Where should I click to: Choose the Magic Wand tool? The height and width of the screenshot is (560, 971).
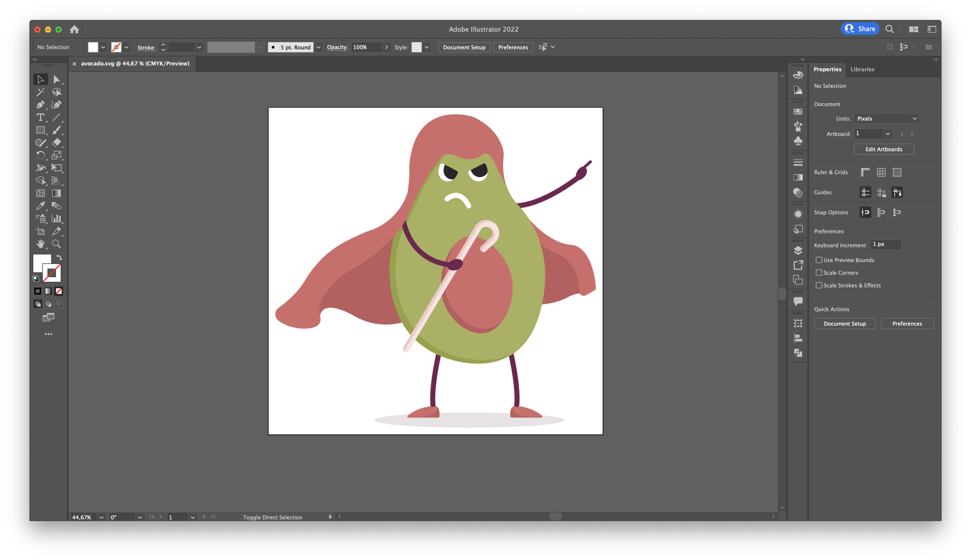pyautogui.click(x=40, y=92)
